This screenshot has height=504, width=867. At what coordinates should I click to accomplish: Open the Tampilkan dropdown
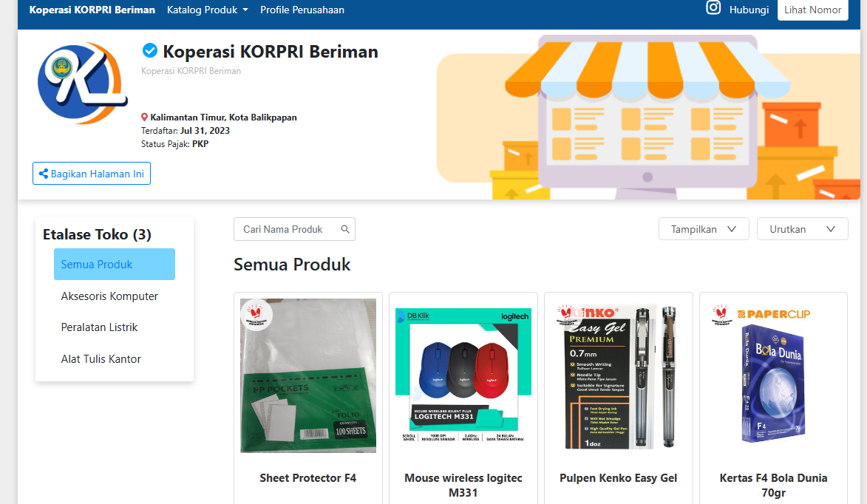pyautogui.click(x=704, y=229)
